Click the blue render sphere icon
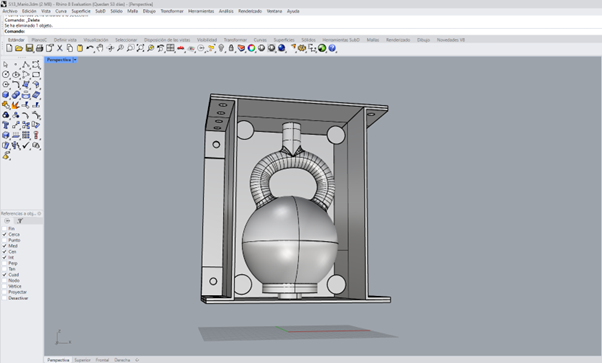Image resolution: width=602 pixels, height=363 pixels. click(x=282, y=48)
